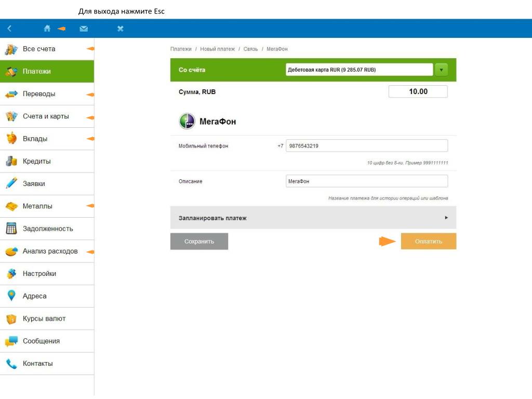
Task: Focus the Сумма, RUB amount field
Action: click(418, 91)
